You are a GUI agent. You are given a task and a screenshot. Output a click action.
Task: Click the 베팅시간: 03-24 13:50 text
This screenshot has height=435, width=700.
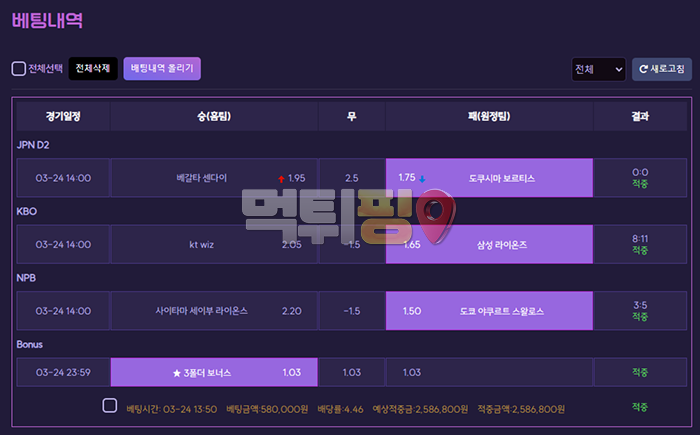tap(172, 409)
